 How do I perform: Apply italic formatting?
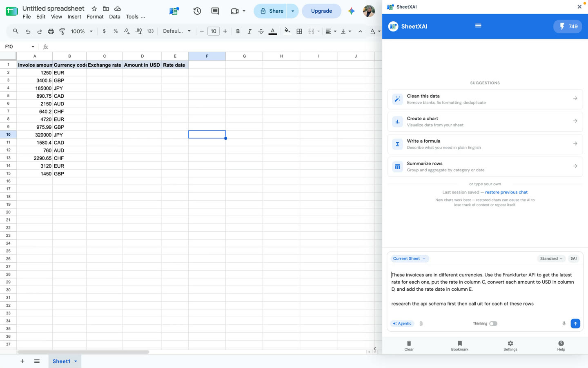(249, 31)
